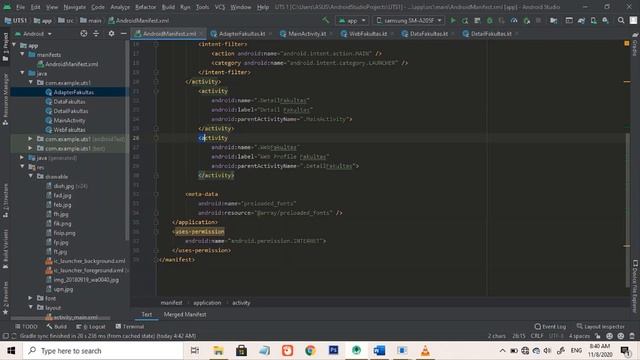This screenshot has width=640, height=360.
Task: Open the Project tool window side tab
Action: click(x=5, y=47)
